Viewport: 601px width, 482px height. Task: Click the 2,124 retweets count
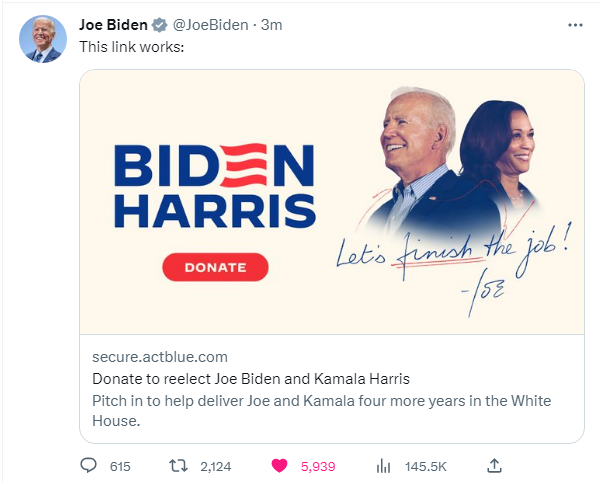click(x=216, y=467)
